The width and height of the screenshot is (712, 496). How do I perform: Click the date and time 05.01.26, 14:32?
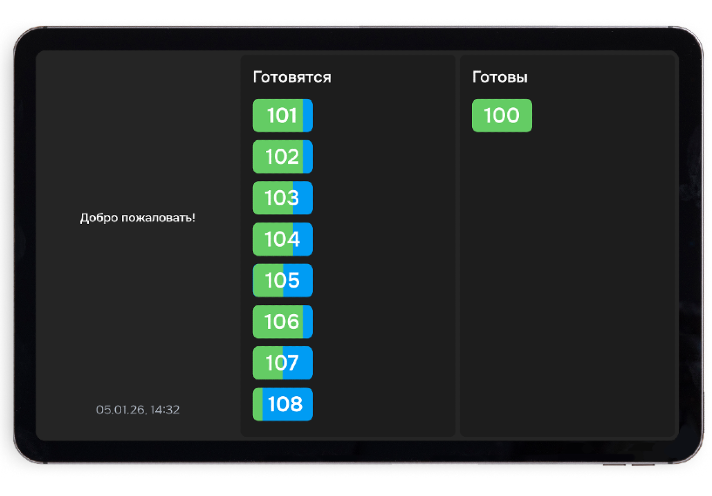coord(138,409)
